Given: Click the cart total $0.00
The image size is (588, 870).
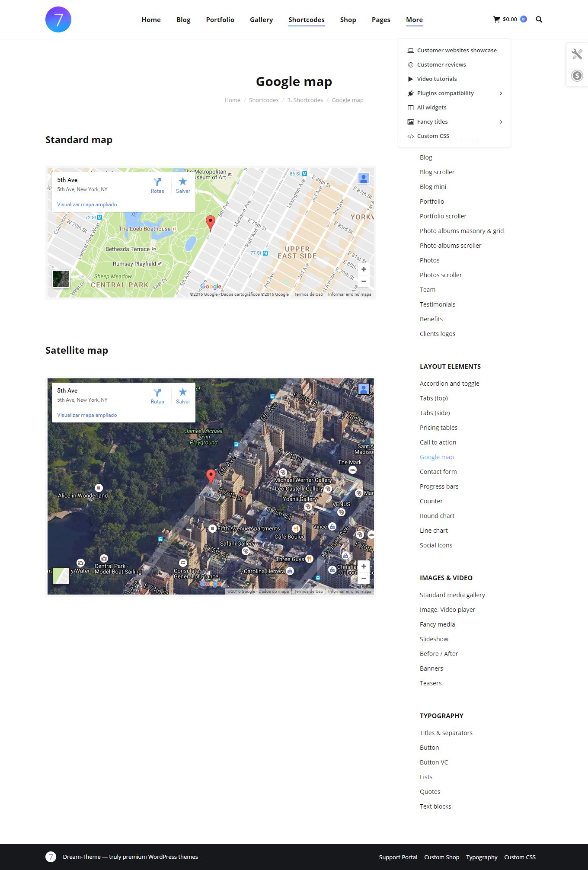Looking at the screenshot, I should [510, 19].
